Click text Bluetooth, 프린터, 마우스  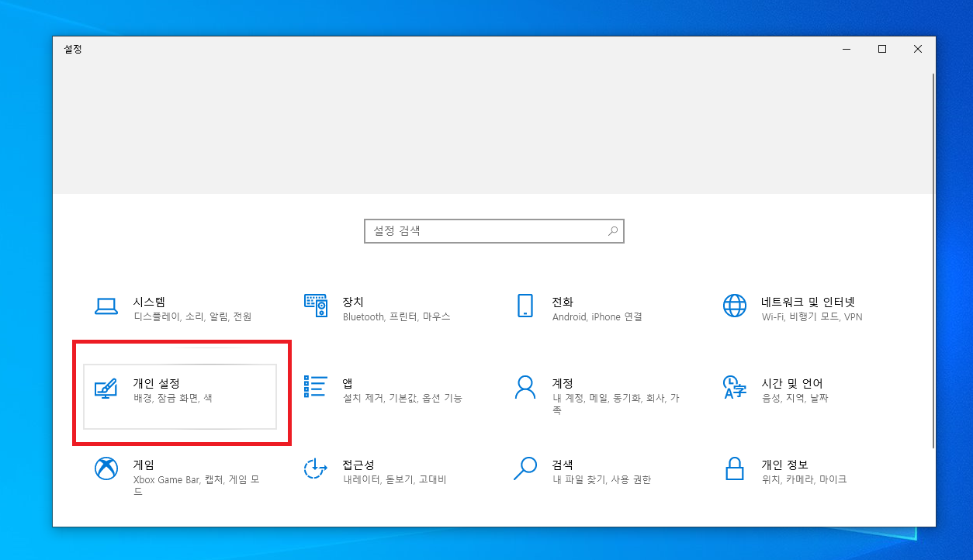point(396,317)
